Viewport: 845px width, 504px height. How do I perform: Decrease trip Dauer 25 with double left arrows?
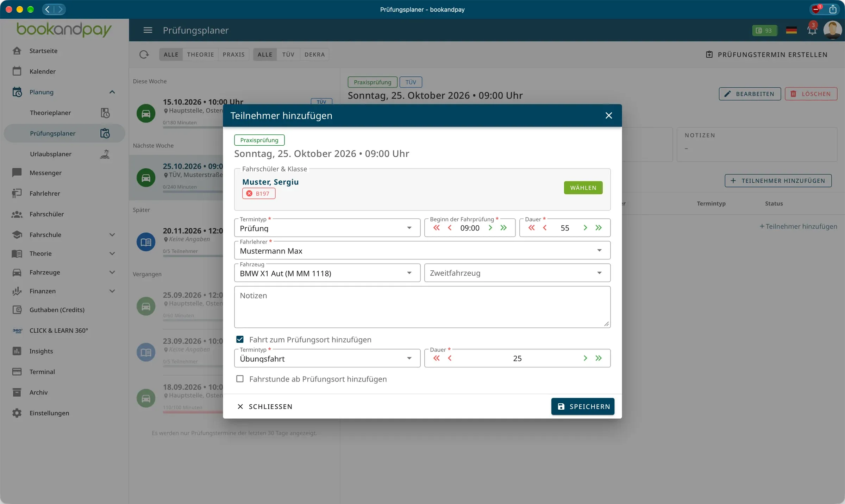pos(437,358)
